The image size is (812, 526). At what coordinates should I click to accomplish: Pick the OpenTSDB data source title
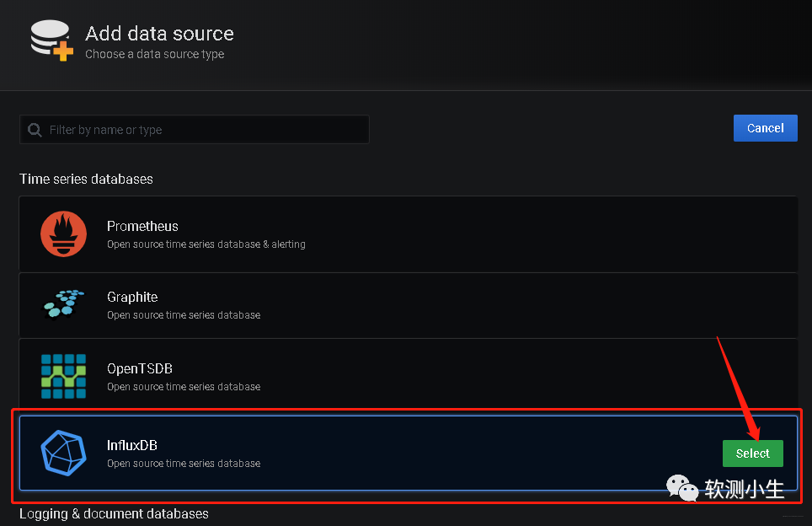point(140,368)
